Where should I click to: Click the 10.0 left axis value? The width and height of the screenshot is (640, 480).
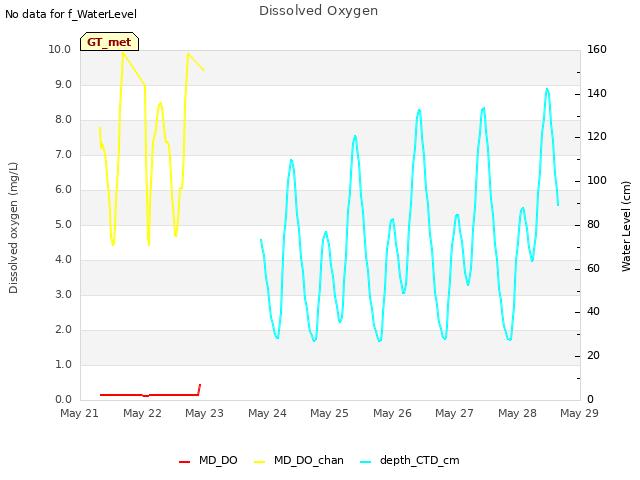point(60,49)
